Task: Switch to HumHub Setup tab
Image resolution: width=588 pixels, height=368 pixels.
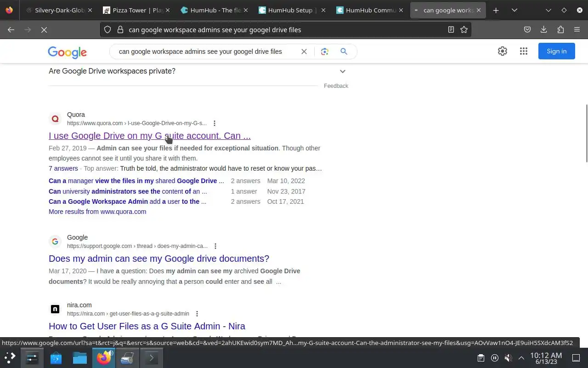Action: point(293,10)
